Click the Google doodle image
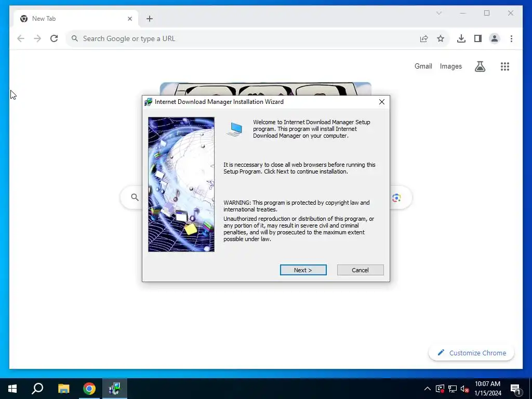This screenshot has height=399, width=532. click(x=265, y=89)
